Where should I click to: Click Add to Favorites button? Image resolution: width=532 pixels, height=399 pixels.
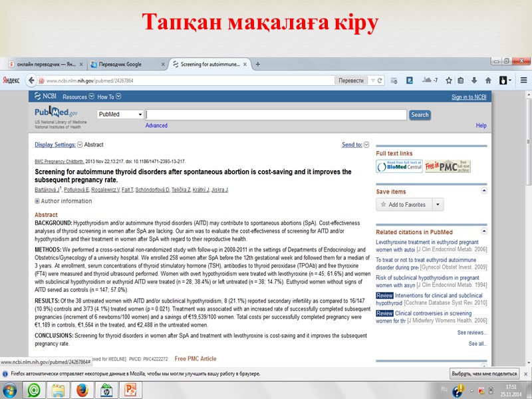404,205
